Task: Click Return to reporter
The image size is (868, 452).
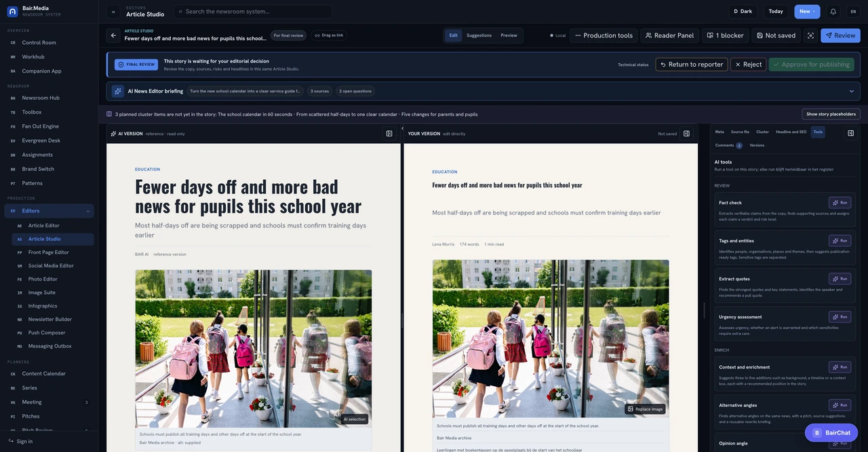Action: point(692,64)
